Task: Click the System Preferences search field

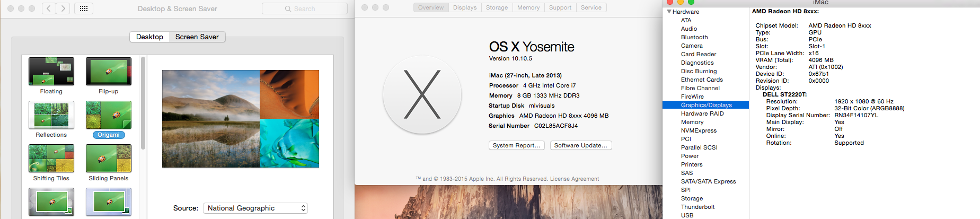Action: 305,8
